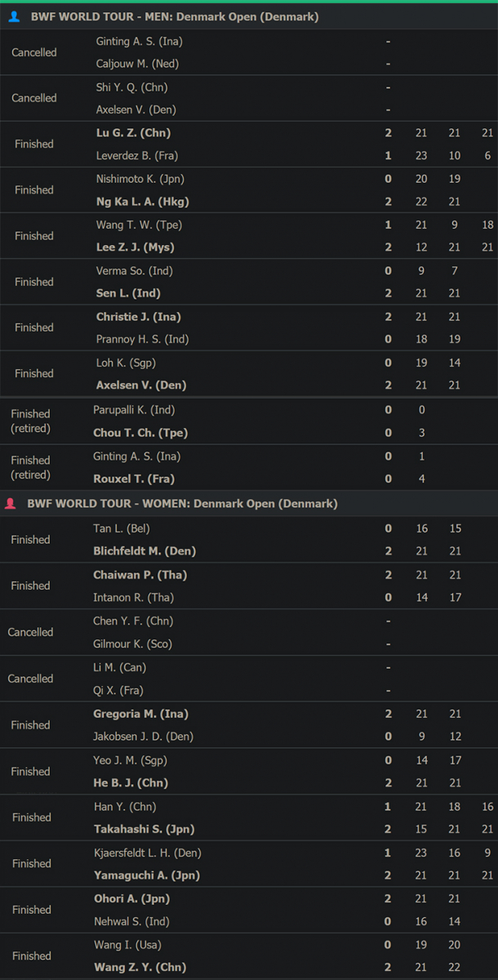Click Rouxel T. (Fra) player name
This screenshot has width=498, height=980.
134,479
